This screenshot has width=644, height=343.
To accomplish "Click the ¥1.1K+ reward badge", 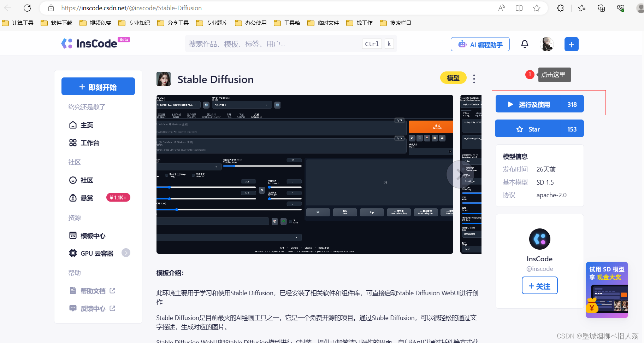I will (x=118, y=197).
